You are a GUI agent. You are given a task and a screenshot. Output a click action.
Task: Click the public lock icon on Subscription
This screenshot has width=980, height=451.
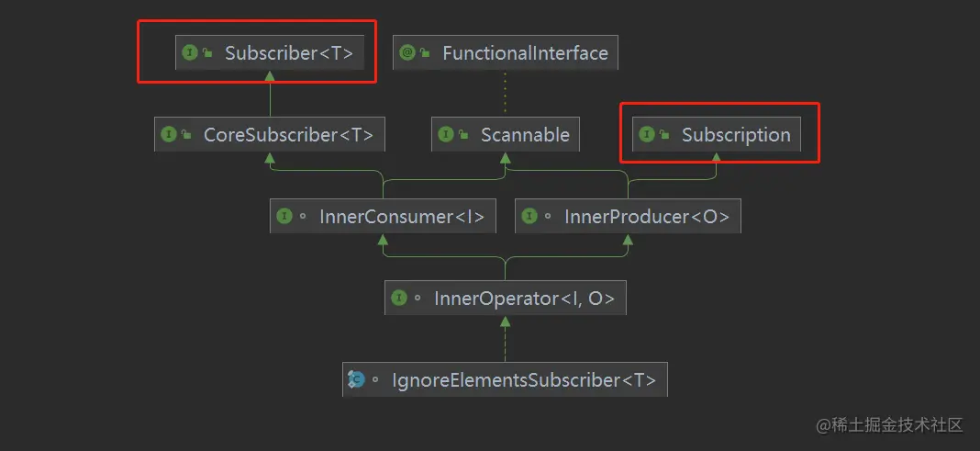(x=664, y=135)
